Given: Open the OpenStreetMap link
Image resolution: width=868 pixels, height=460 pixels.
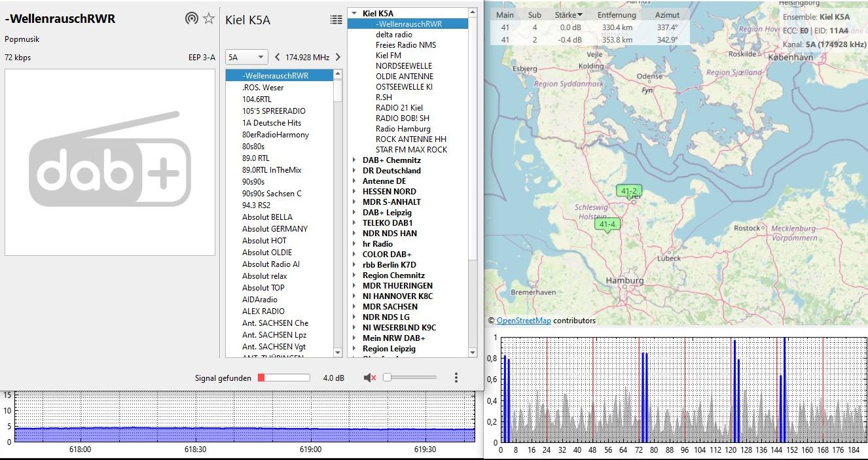Looking at the screenshot, I should click(523, 321).
